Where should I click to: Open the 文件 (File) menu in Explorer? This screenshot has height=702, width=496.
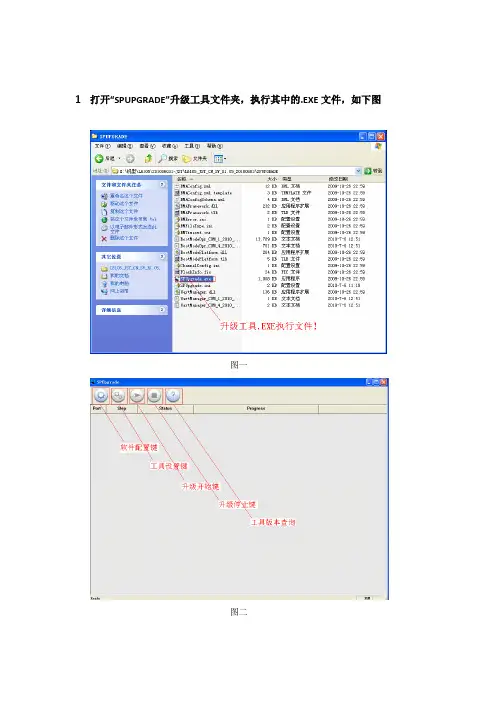pyautogui.click(x=102, y=146)
